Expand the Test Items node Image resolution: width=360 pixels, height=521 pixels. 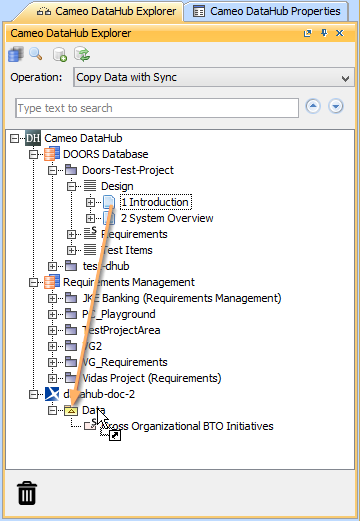click(x=71, y=250)
